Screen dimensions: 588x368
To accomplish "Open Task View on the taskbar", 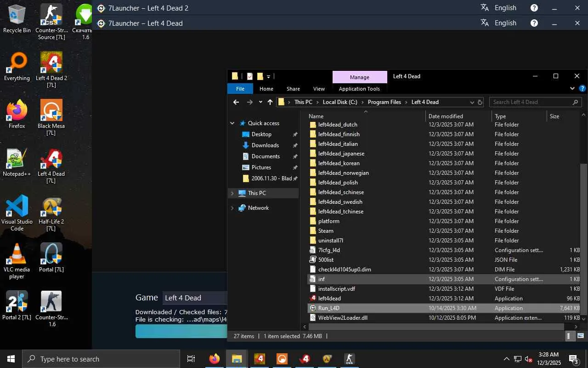I will tap(191, 359).
